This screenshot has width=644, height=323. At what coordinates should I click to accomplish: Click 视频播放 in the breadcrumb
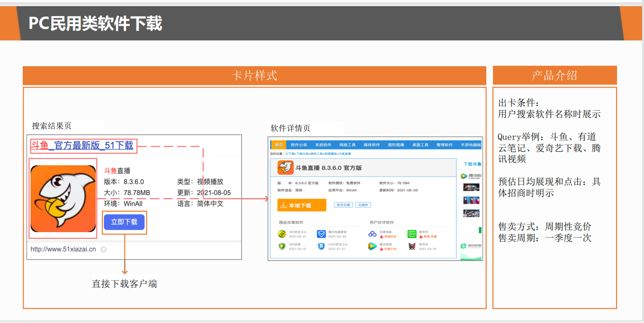[331, 154]
